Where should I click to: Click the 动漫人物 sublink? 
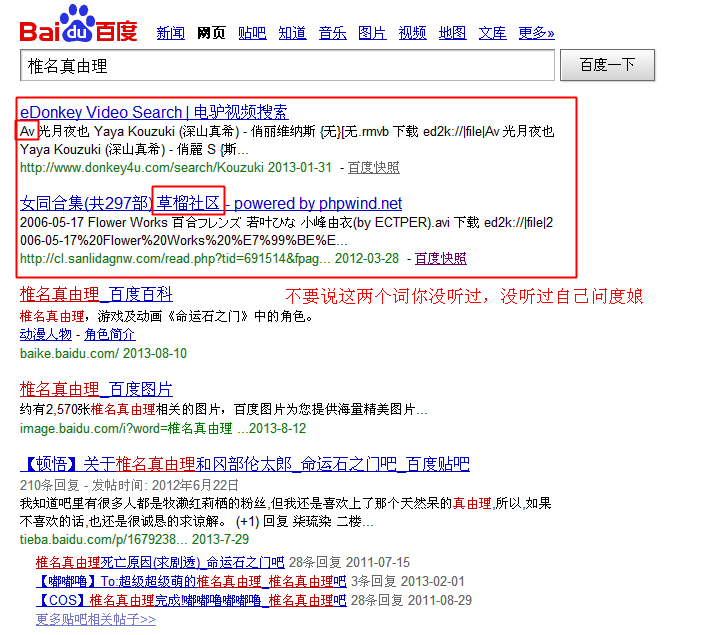tap(46, 334)
